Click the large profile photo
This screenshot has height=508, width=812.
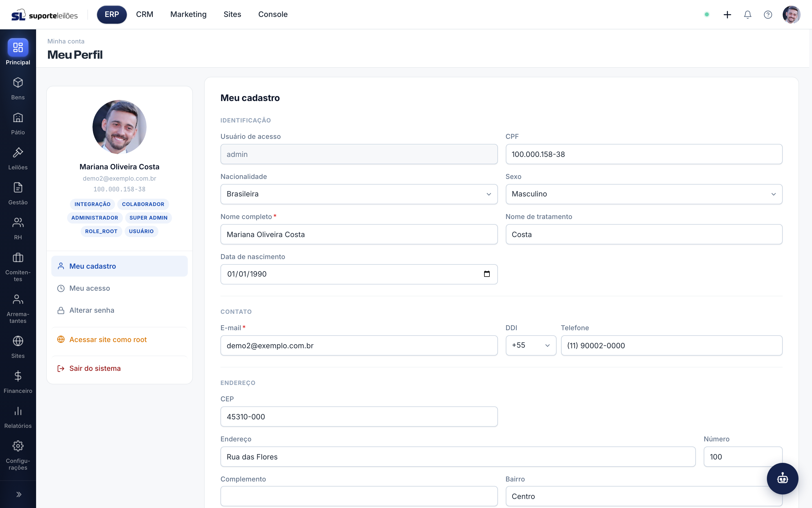point(120,127)
